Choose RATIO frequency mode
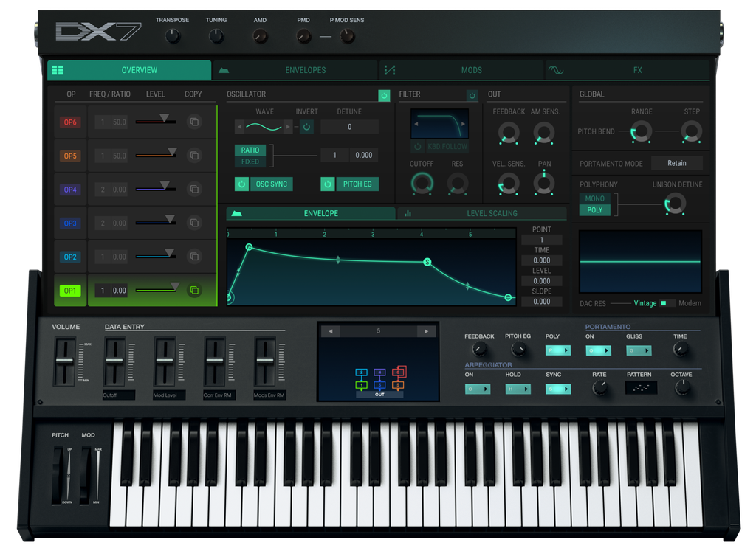Screen dimensions: 756x551 250,150
